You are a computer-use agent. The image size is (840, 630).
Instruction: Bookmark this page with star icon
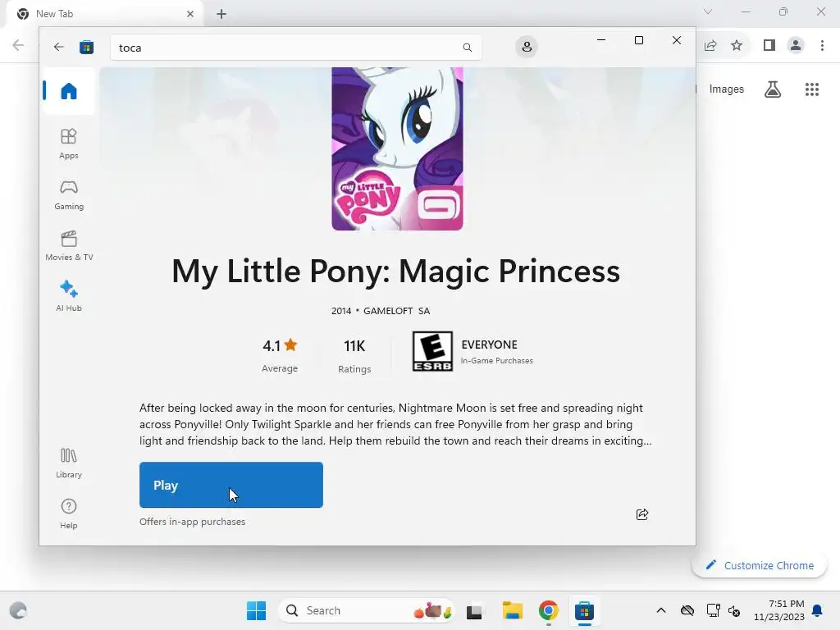pos(737,46)
